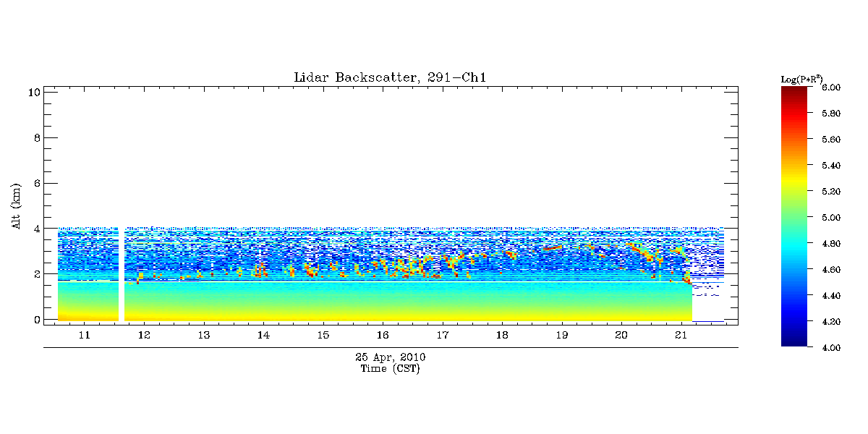
Task: Click colorbar value label 5.20
Action: point(831,192)
